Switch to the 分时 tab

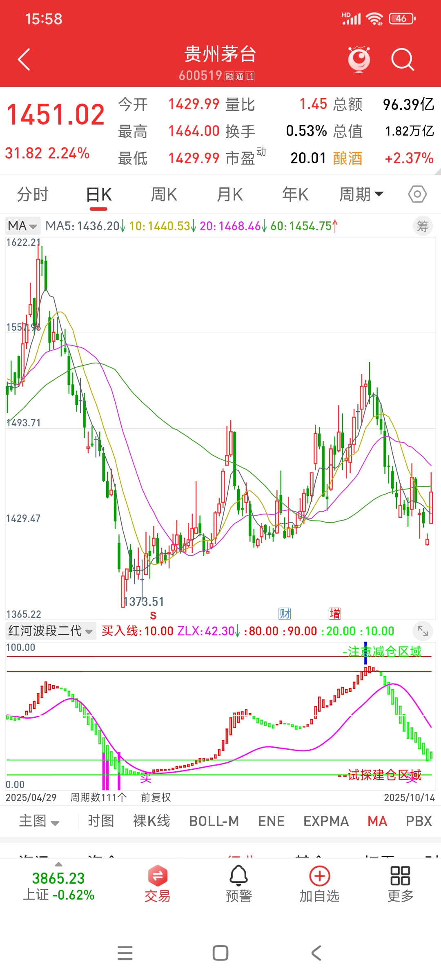click(x=33, y=194)
